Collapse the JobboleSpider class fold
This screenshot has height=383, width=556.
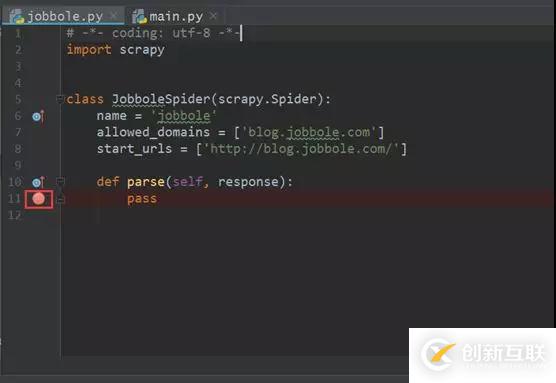point(60,99)
